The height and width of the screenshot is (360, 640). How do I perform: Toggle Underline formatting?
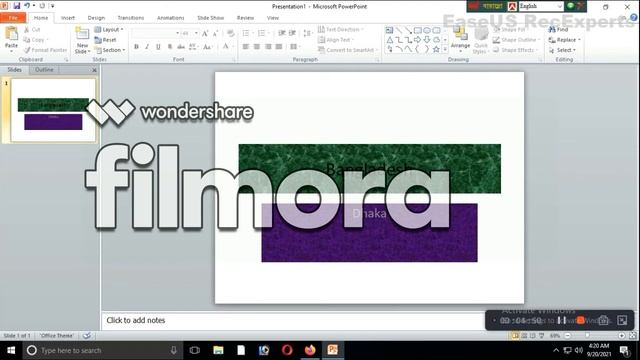(x=158, y=47)
